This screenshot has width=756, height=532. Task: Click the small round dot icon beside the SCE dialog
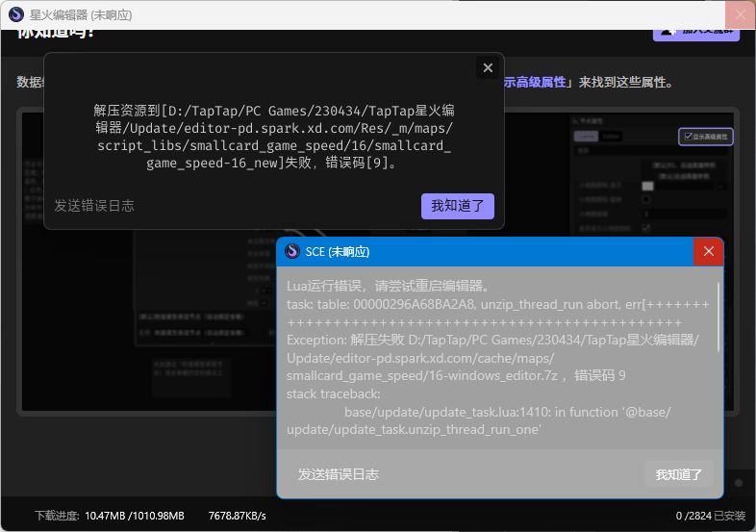[738, 483]
